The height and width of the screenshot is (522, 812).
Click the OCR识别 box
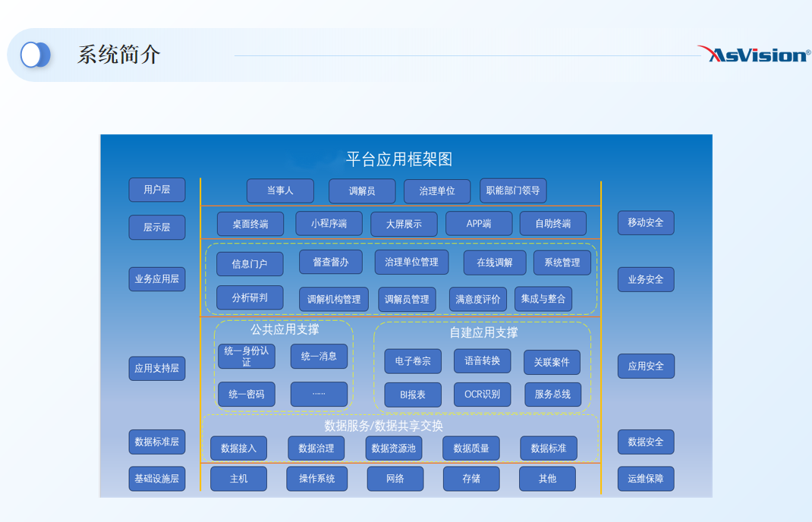[x=483, y=395]
